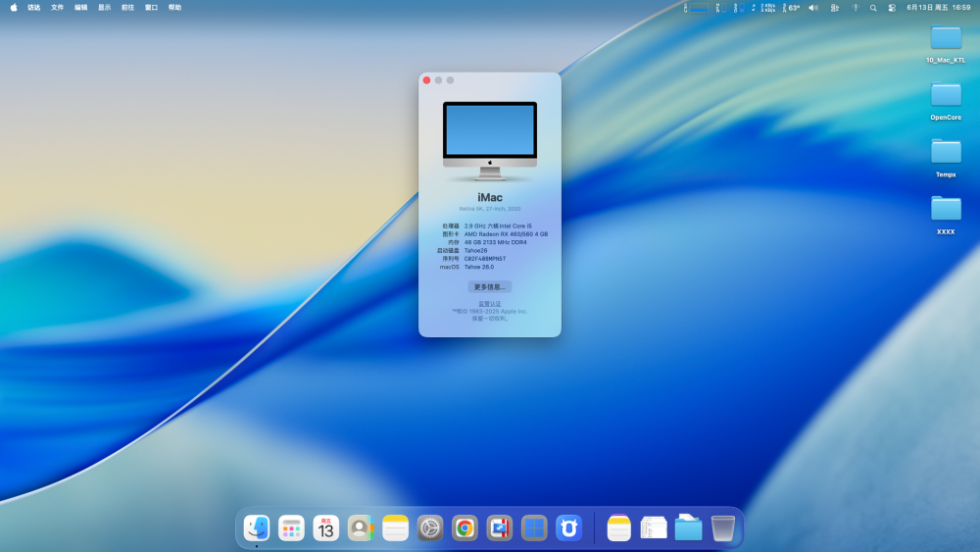Open the 访达 (Finder) menu
Image resolution: width=980 pixels, height=552 pixels.
tap(33, 8)
